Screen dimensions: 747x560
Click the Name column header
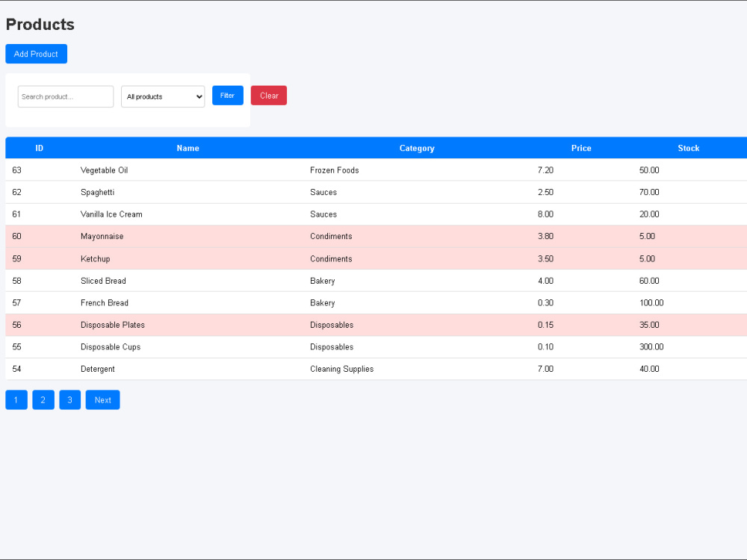[x=187, y=148]
